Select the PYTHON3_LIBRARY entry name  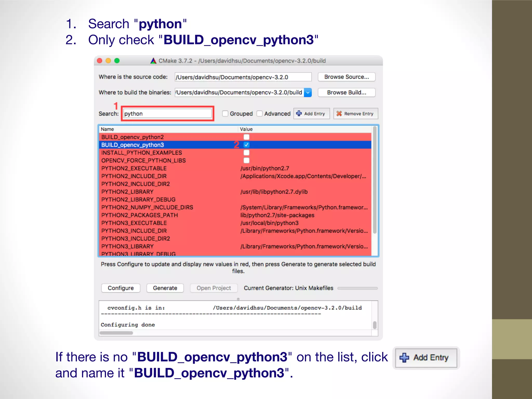(x=127, y=246)
